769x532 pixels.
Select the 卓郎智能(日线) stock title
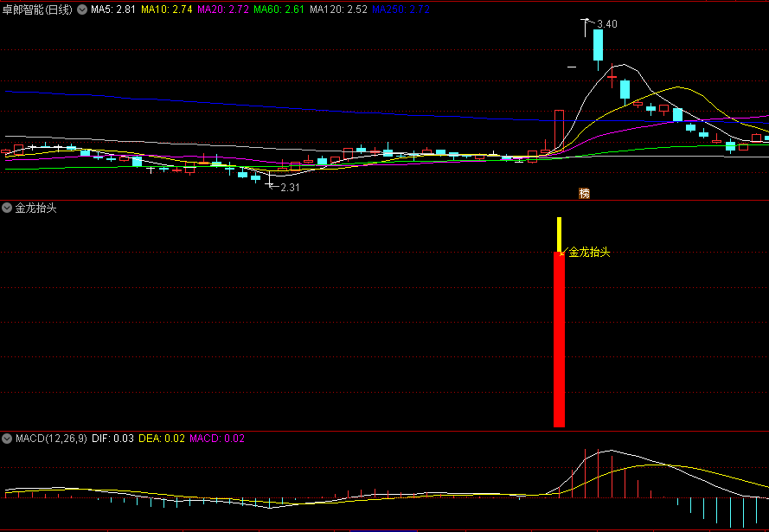click(x=37, y=10)
